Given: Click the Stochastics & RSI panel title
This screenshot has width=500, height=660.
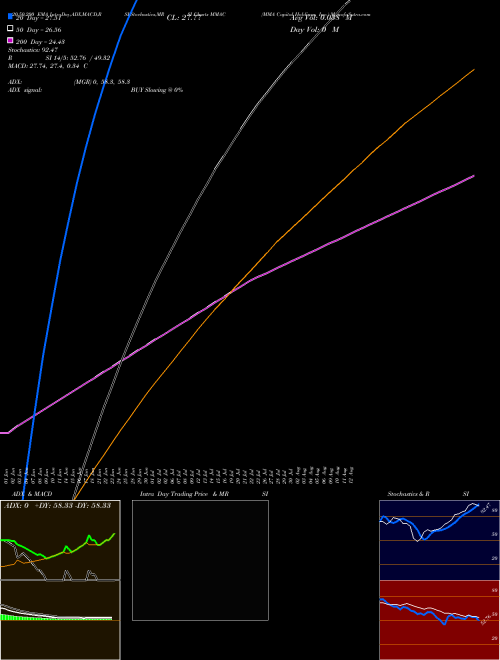Looking at the screenshot, I should click(428, 494).
